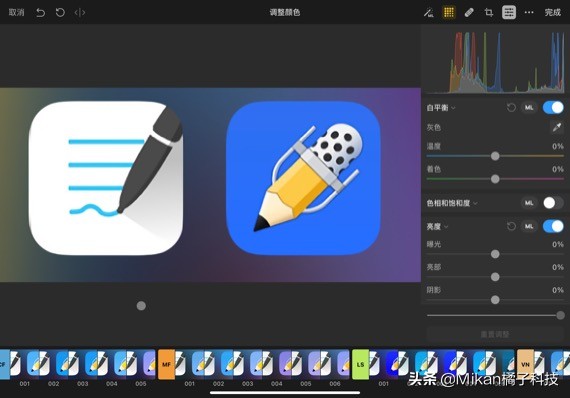
Task: Click the 亮部 slider handle
Action: pos(495,277)
